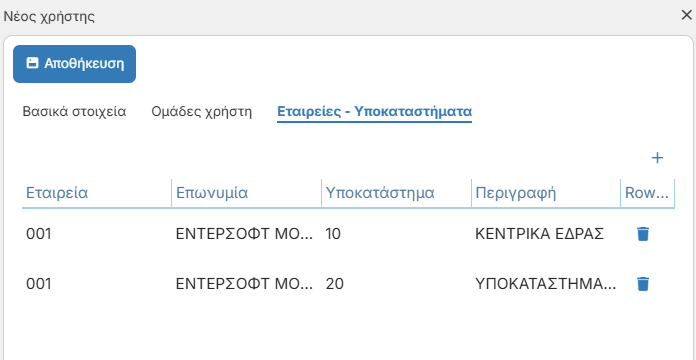Sort by the Εταιρεία column header

click(97, 193)
